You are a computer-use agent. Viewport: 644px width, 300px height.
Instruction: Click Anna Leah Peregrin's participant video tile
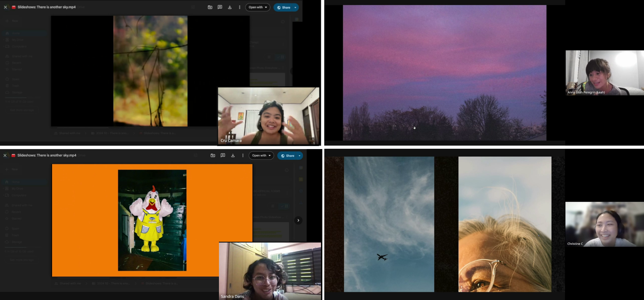pos(604,73)
